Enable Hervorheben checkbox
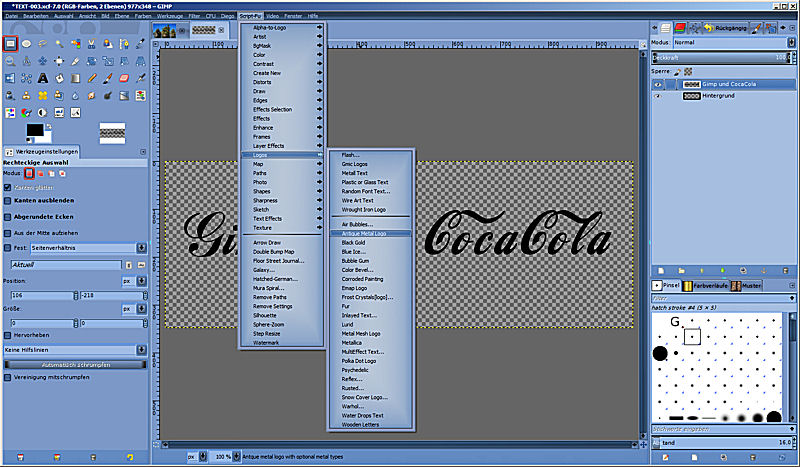The height and width of the screenshot is (467, 800). tap(8, 335)
